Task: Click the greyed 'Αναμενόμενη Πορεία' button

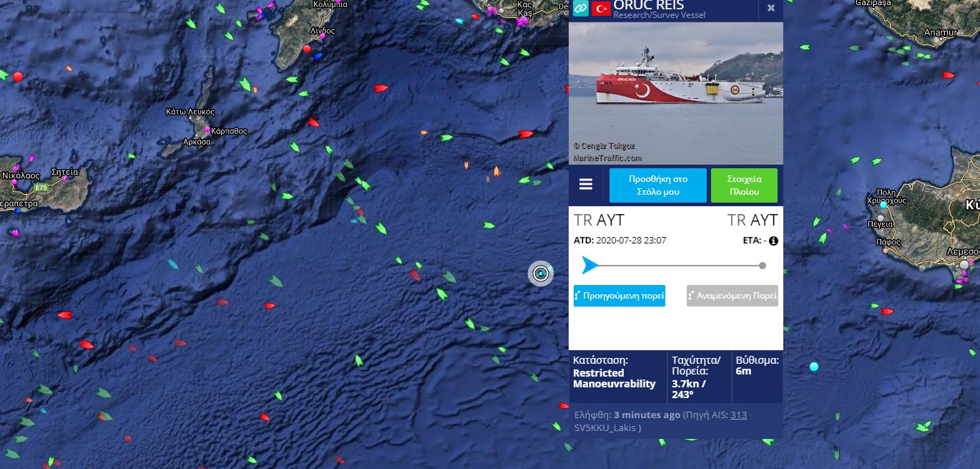Action: pos(732,296)
